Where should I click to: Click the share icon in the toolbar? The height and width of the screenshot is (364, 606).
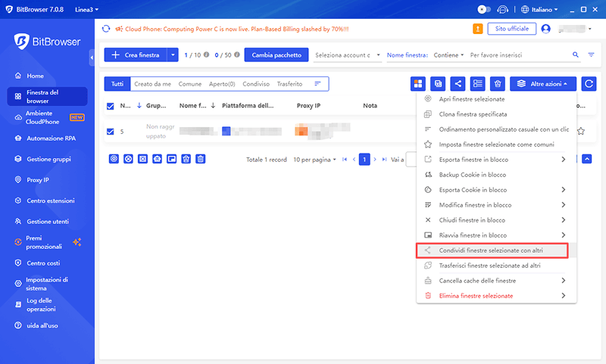[458, 84]
